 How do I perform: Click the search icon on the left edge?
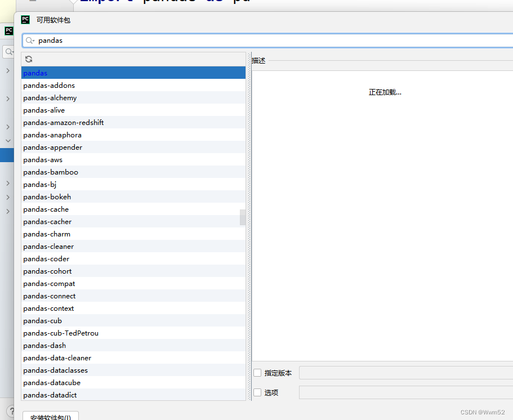click(x=8, y=51)
